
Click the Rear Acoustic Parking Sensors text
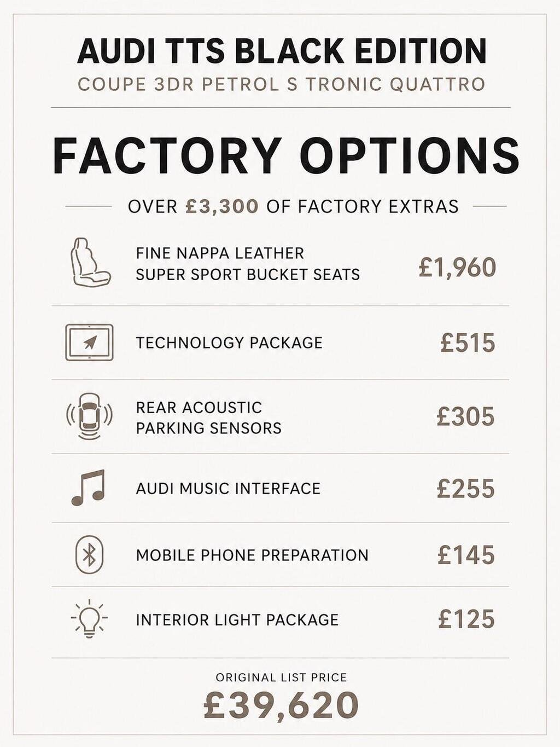click(x=208, y=418)
